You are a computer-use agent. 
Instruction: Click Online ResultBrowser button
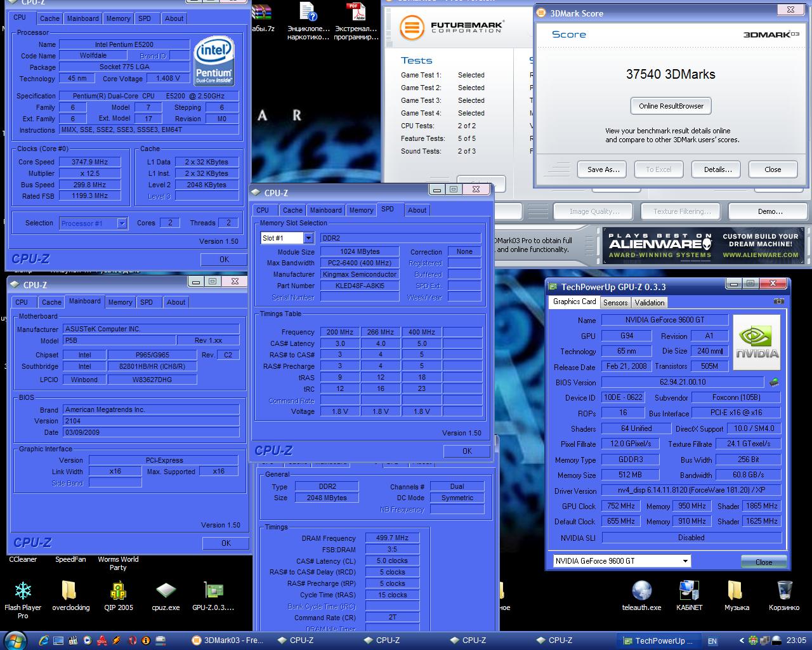coord(671,106)
